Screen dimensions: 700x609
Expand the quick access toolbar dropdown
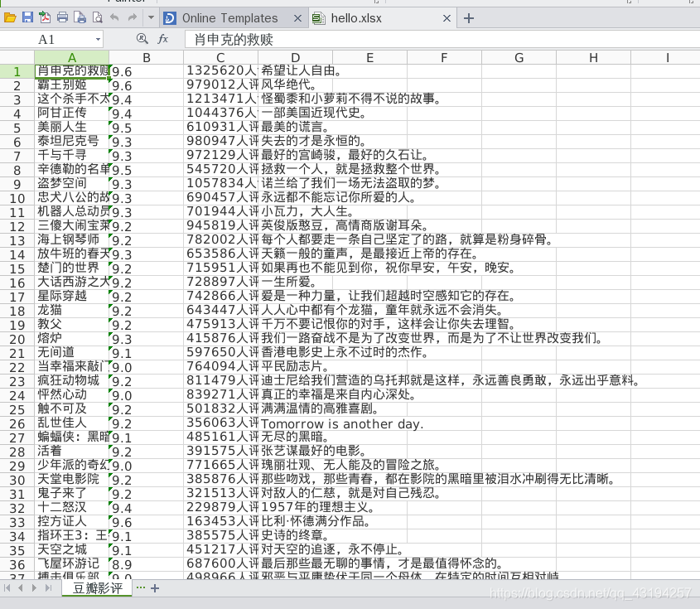(151, 18)
